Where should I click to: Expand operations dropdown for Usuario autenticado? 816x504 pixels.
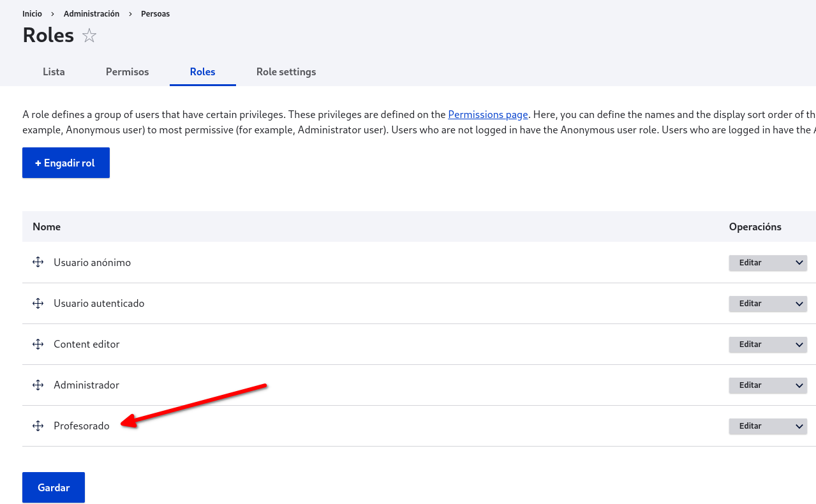(x=799, y=304)
